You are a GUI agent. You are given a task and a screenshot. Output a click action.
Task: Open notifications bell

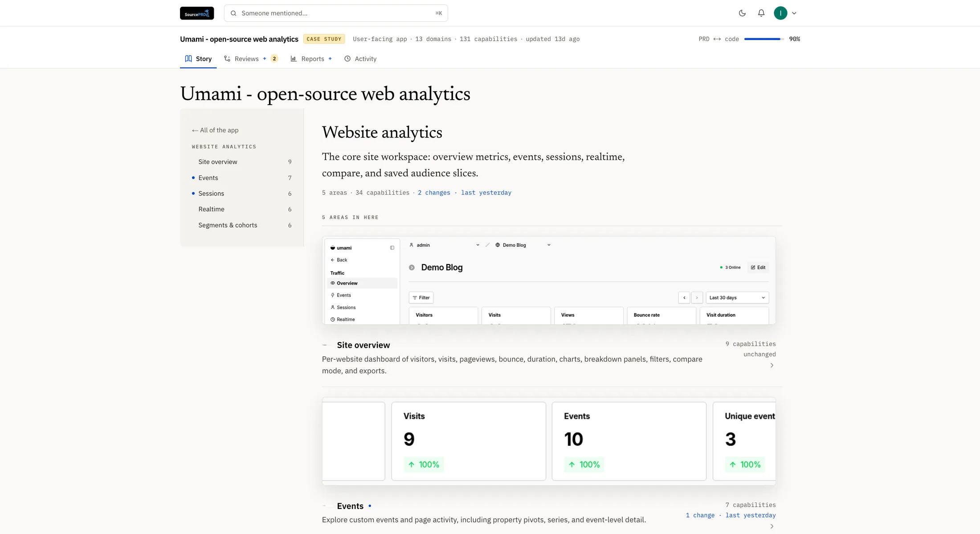click(761, 13)
